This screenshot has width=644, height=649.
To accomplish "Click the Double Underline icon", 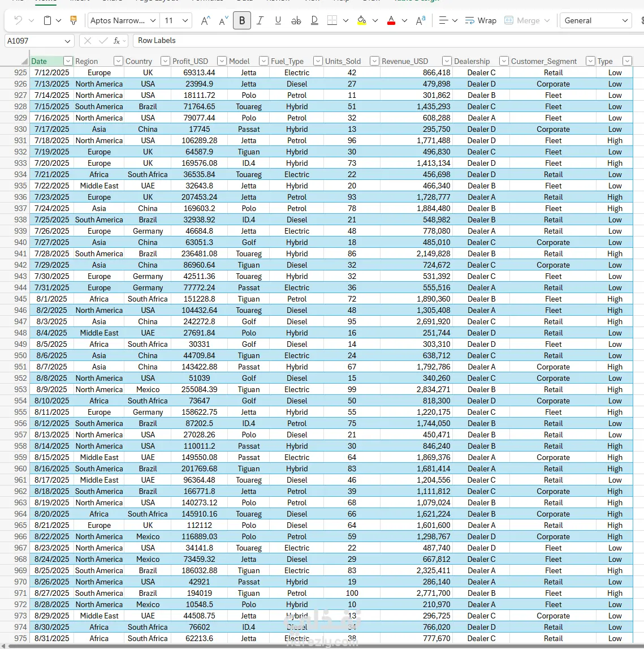I will click(x=314, y=20).
